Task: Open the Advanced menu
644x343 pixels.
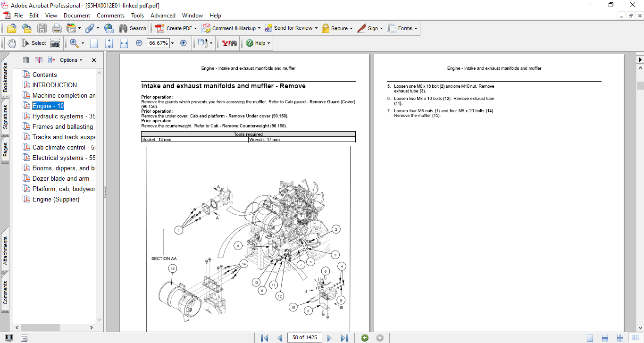Action: tap(163, 16)
